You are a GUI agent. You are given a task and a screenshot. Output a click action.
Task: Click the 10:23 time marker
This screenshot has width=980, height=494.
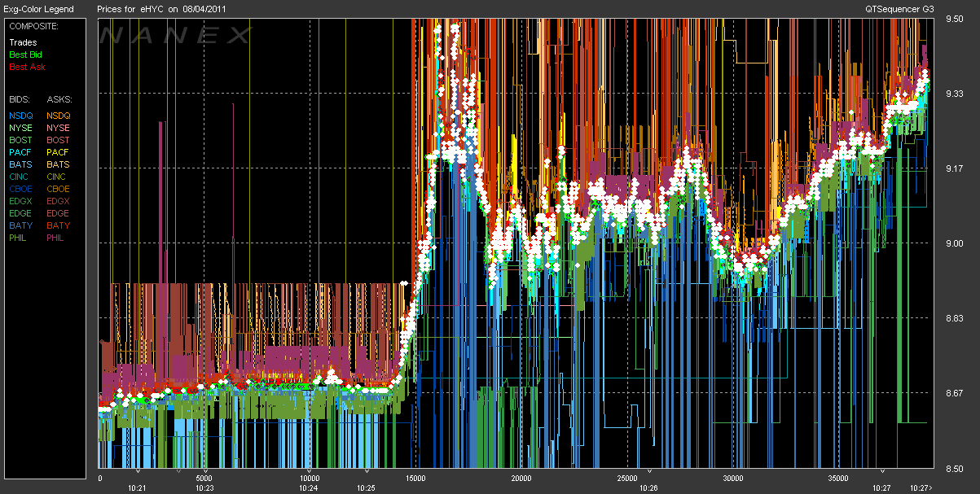(204, 488)
